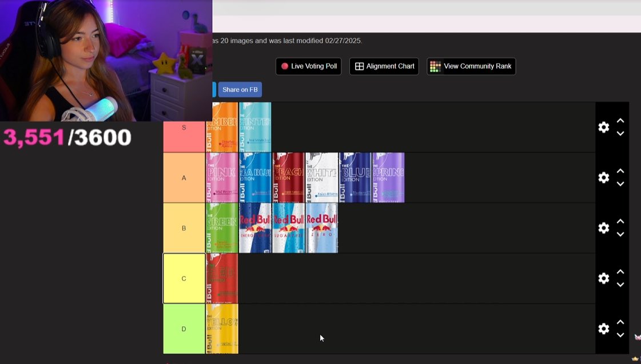The image size is (641, 364).
Task: Pick the White Edition can
Action: [x=322, y=178]
